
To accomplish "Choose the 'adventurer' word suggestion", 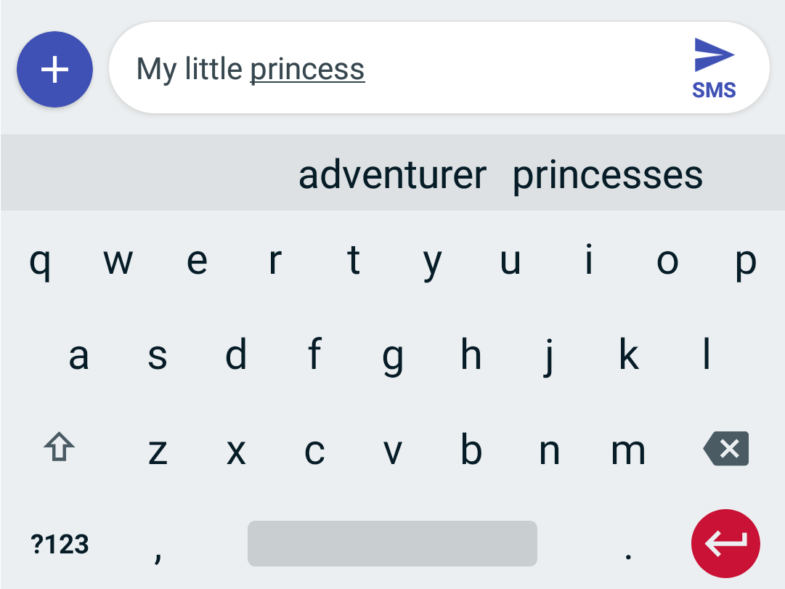I will tap(392, 175).
